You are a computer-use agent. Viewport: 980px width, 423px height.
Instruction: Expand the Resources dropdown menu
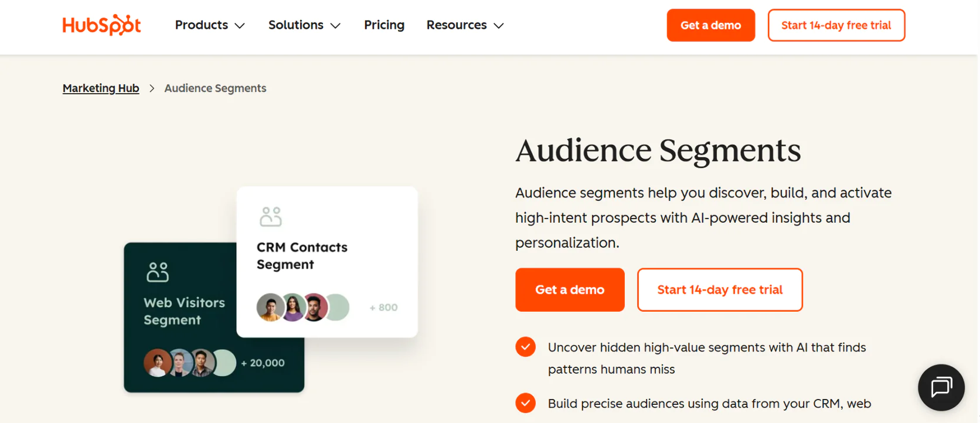click(465, 25)
